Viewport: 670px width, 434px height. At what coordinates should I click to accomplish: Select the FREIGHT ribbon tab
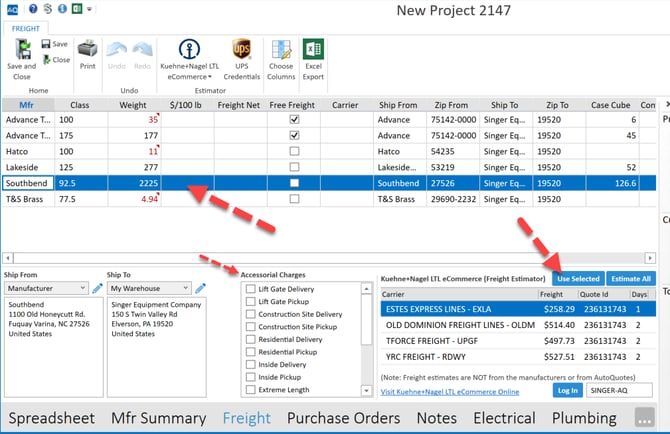point(26,29)
